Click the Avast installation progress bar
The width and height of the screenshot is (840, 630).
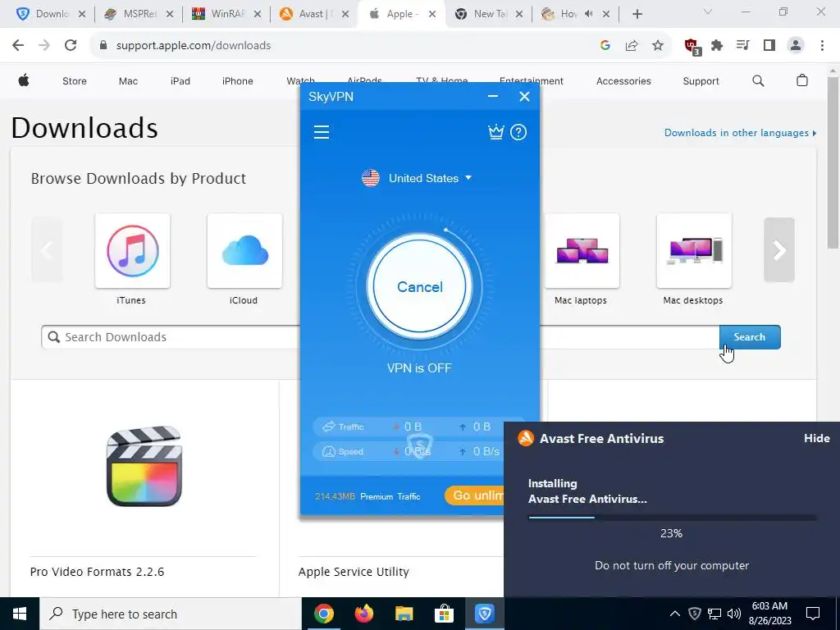click(673, 518)
